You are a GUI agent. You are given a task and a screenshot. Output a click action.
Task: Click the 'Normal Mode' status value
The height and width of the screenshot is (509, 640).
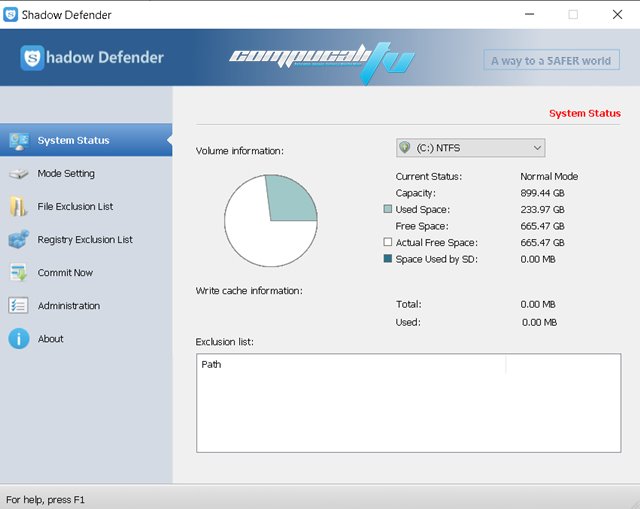(x=549, y=176)
